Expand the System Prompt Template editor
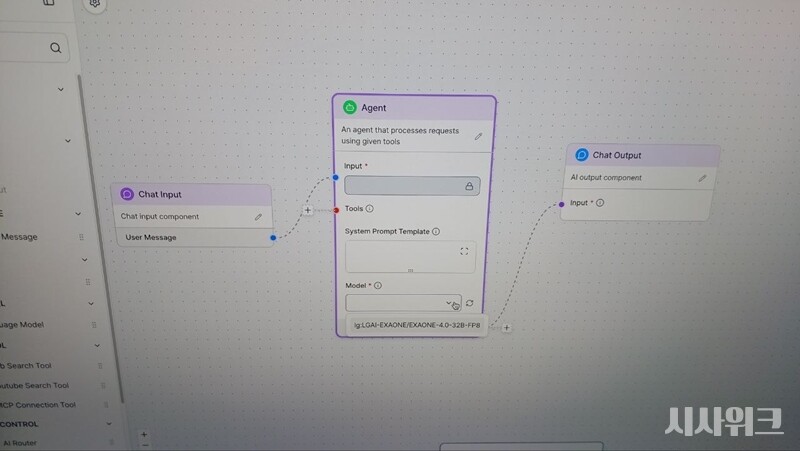The height and width of the screenshot is (451, 800). [464, 252]
